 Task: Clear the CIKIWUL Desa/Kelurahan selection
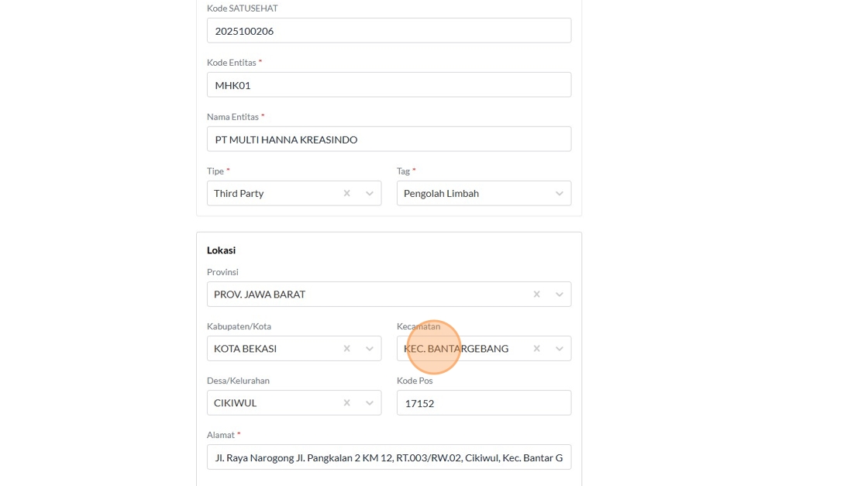point(346,402)
